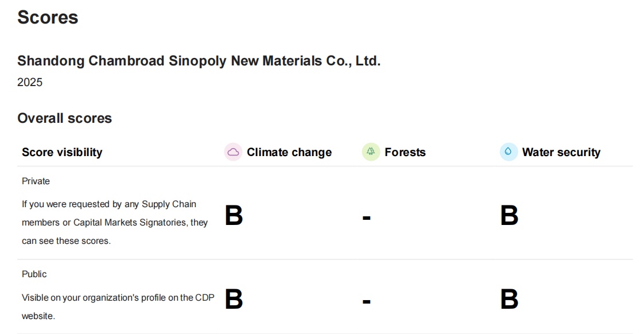Click the Shandong Chambroad Sinopoly company name
644x334 pixels.
pyautogui.click(x=199, y=61)
